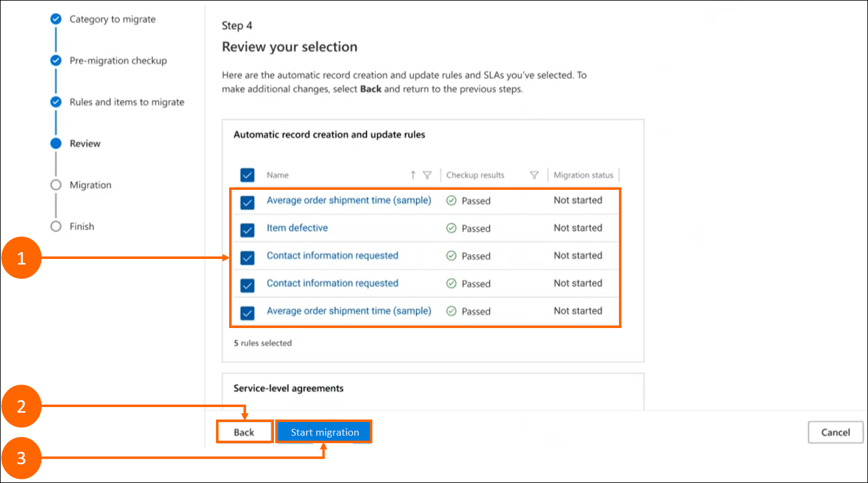Click the '5 rules selected' text
Image resolution: width=868 pixels, height=483 pixels.
[x=262, y=343]
